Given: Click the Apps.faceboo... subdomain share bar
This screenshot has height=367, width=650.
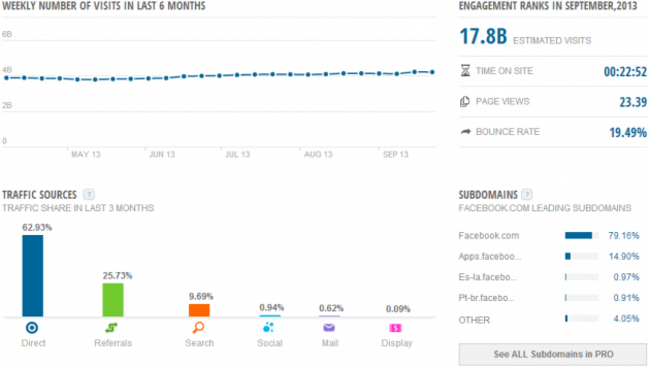Looking at the screenshot, I should click(x=582, y=256).
